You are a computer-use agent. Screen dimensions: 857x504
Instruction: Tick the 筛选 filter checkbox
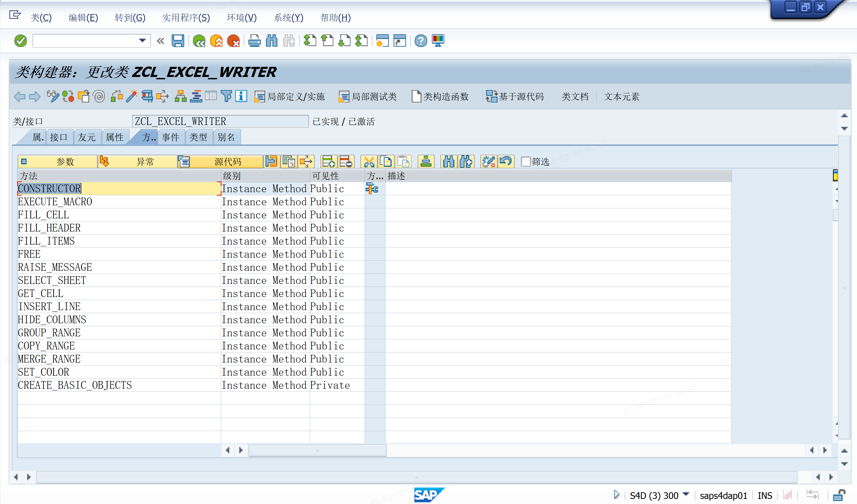pos(526,162)
